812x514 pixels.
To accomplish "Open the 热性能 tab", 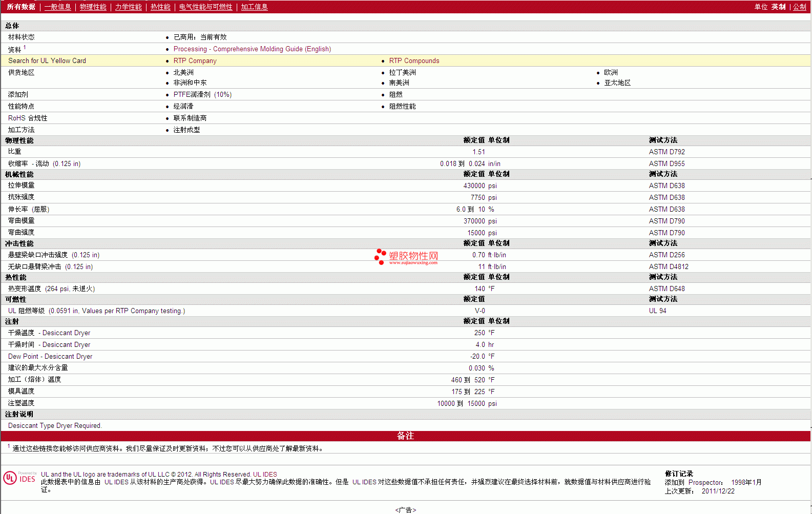I will [x=160, y=7].
